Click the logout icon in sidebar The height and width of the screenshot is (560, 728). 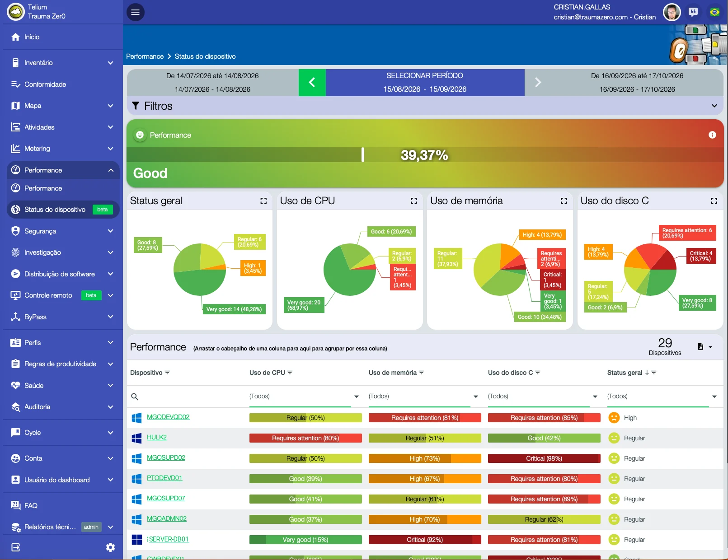coord(15,547)
